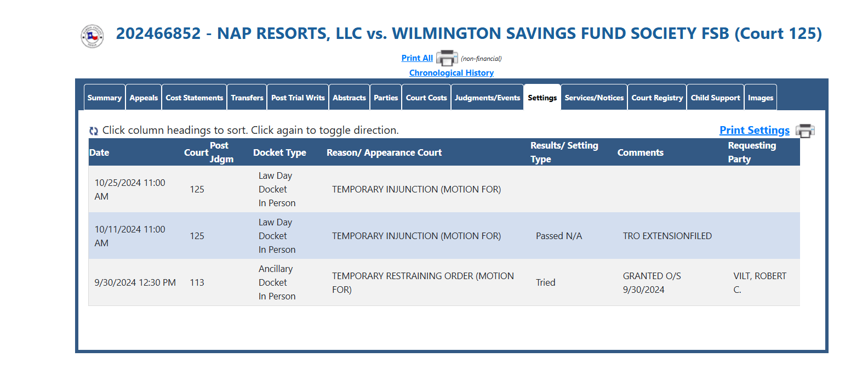The image size is (868, 391).
Task: Open the Chronological History link
Action: click(x=452, y=73)
